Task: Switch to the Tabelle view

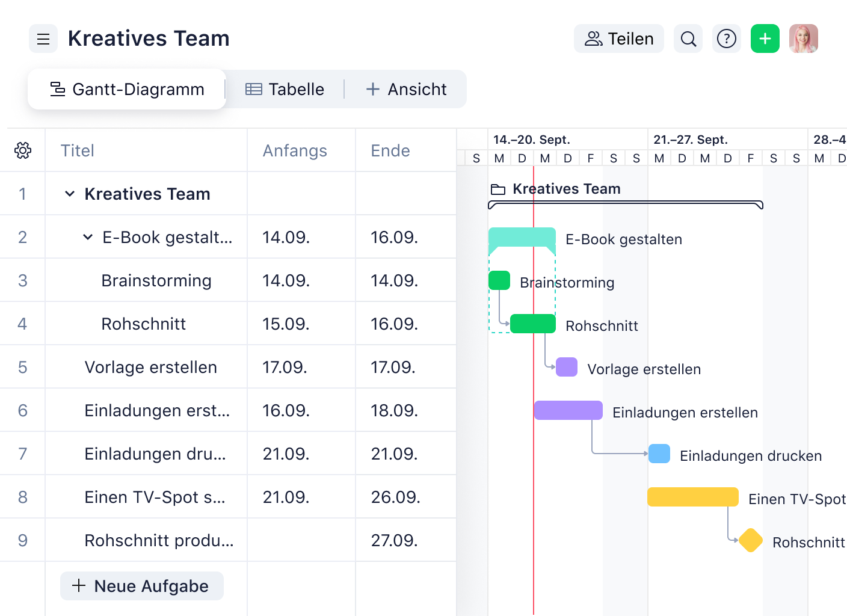Action: pos(285,89)
